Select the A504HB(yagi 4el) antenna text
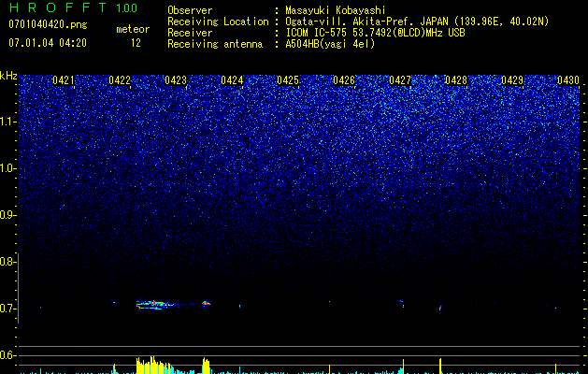 click(x=330, y=44)
